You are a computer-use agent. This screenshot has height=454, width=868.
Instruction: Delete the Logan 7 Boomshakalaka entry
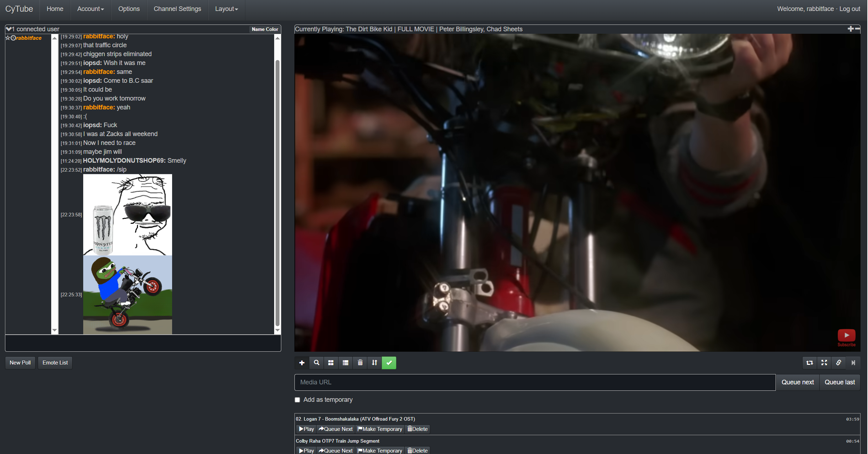click(x=417, y=429)
